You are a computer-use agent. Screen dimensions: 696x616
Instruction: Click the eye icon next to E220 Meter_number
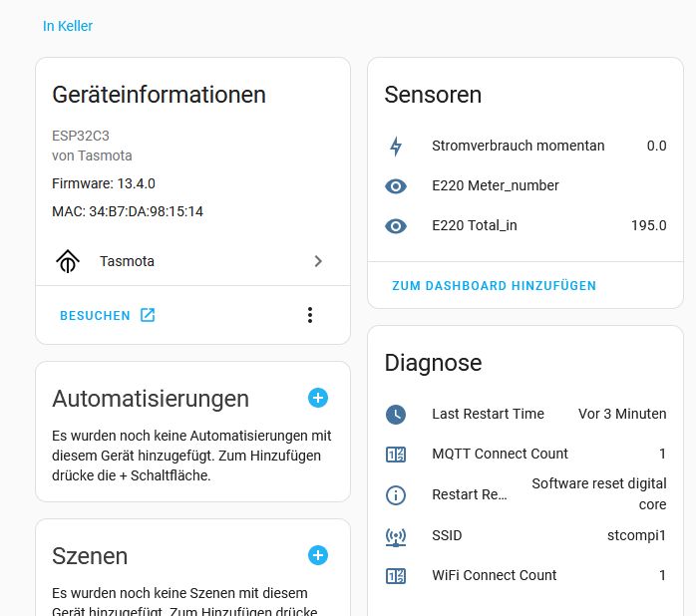396,186
